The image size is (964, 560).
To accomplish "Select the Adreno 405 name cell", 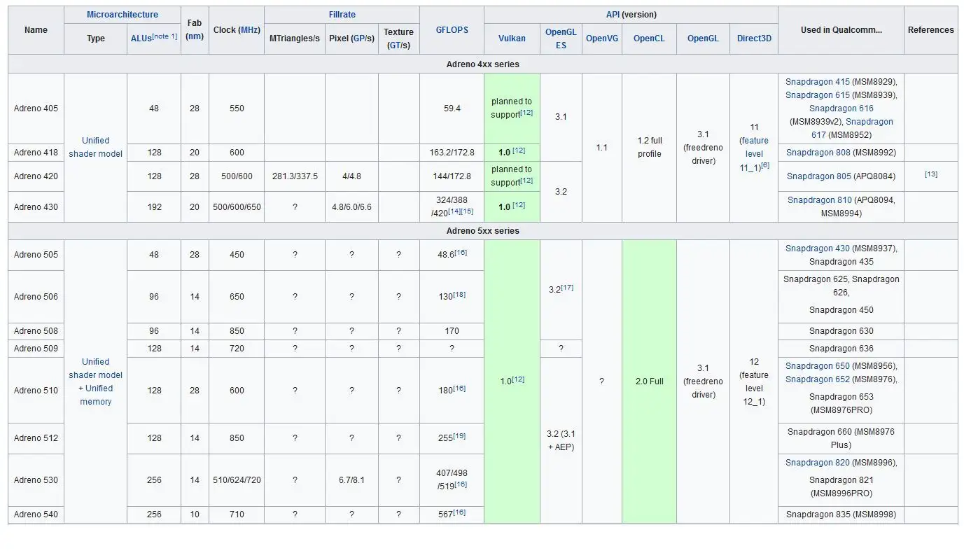I will [x=36, y=108].
